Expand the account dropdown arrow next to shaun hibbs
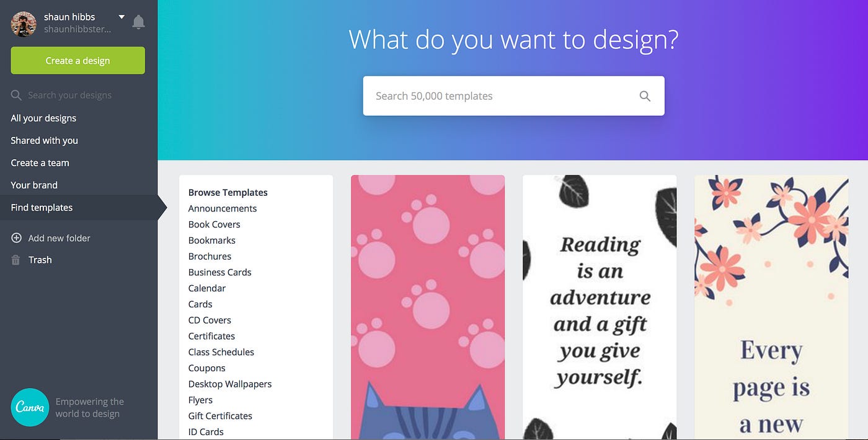 click(x=122, y=17)
